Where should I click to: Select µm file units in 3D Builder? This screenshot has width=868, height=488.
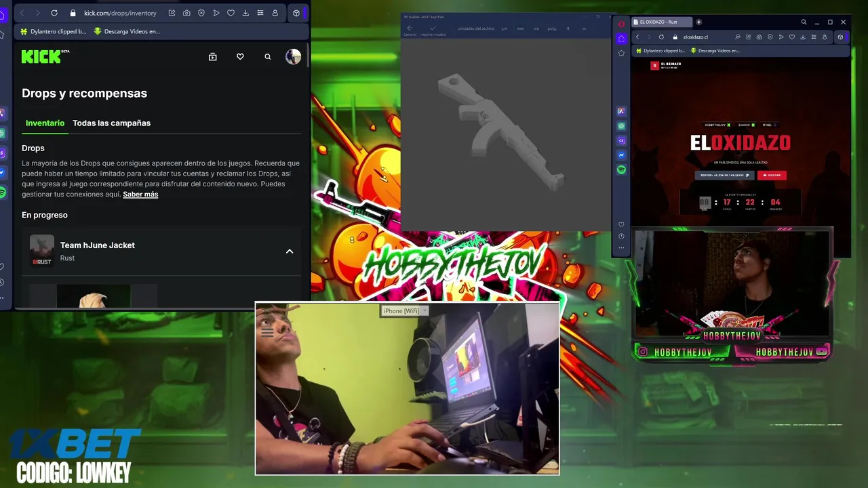coord(505,28)
